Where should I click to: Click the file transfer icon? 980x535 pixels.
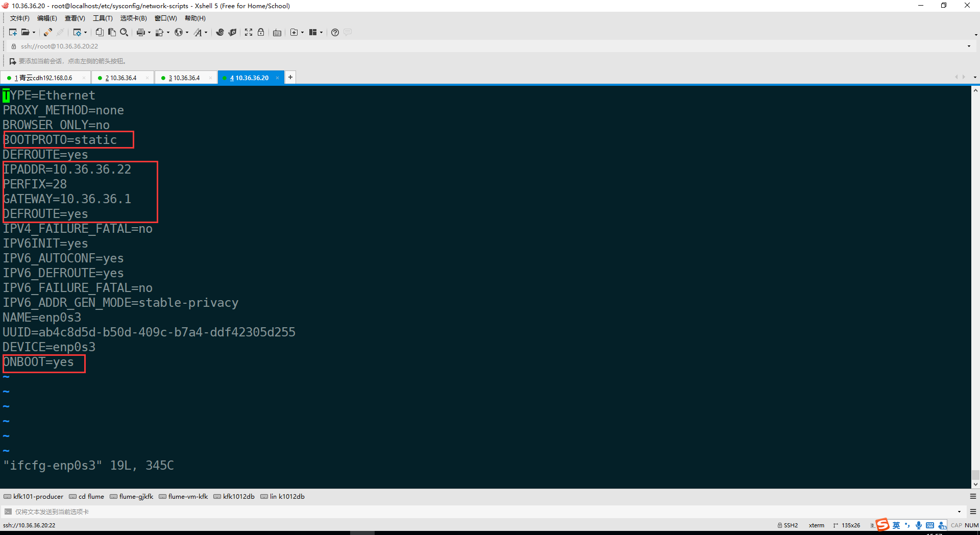pyautogui.click(x=160, y=32)
